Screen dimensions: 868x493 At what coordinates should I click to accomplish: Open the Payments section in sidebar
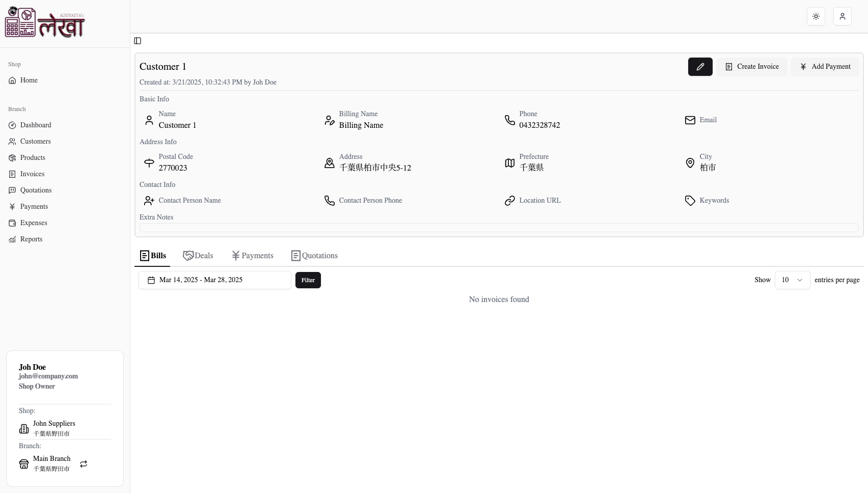[x=33, y=206]
